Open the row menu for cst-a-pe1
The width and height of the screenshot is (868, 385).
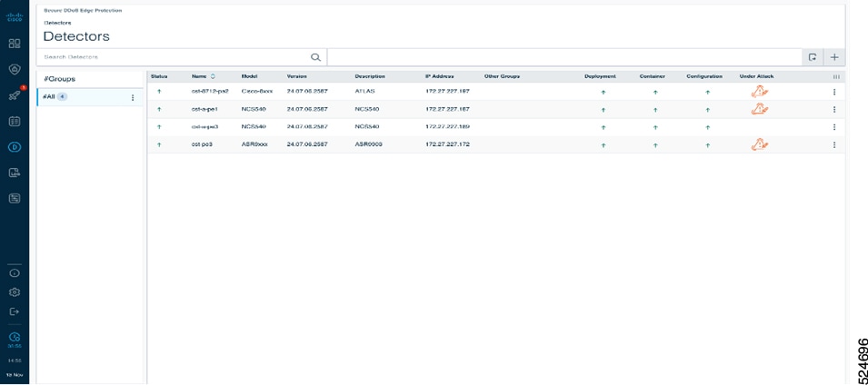(x=834, y=110)
